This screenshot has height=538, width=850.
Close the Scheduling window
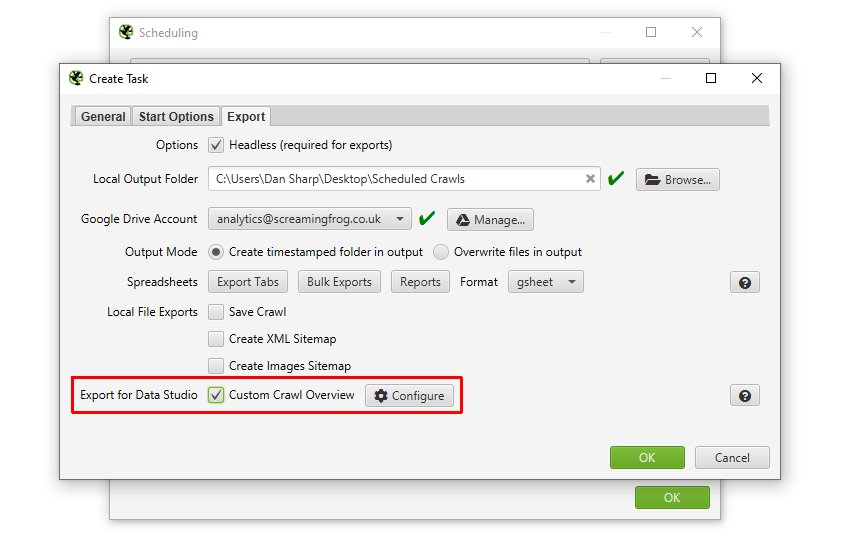697,32
